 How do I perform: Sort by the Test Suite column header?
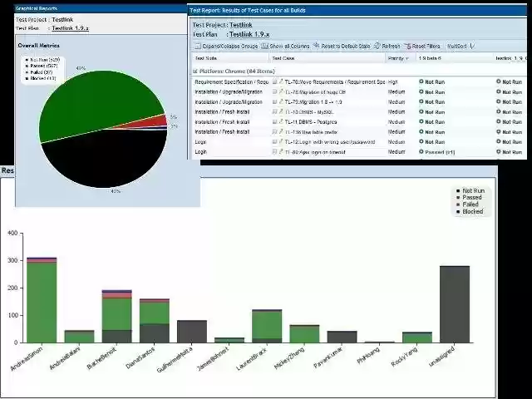[206, 58]
